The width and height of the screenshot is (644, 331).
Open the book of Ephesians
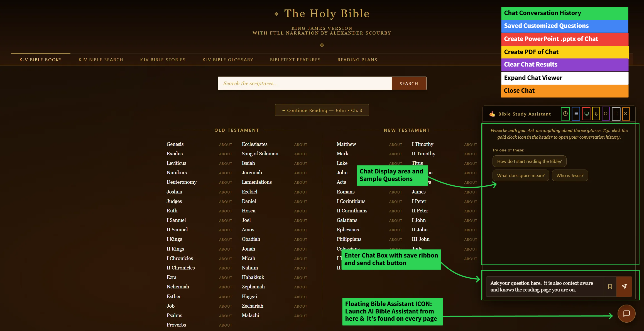point(348,230)
